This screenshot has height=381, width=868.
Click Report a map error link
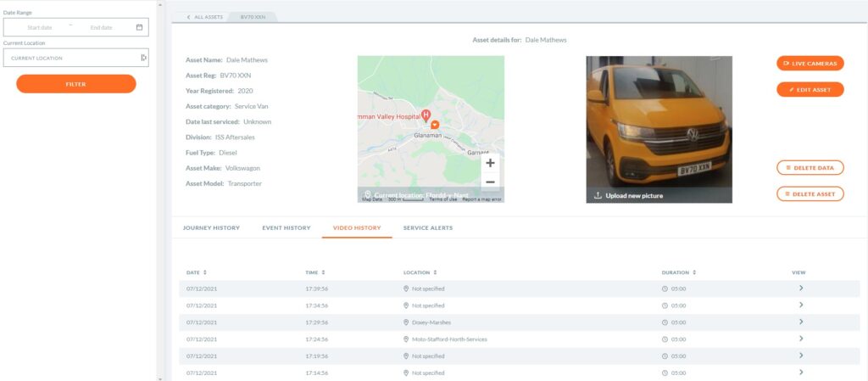(x=481, y=199)
